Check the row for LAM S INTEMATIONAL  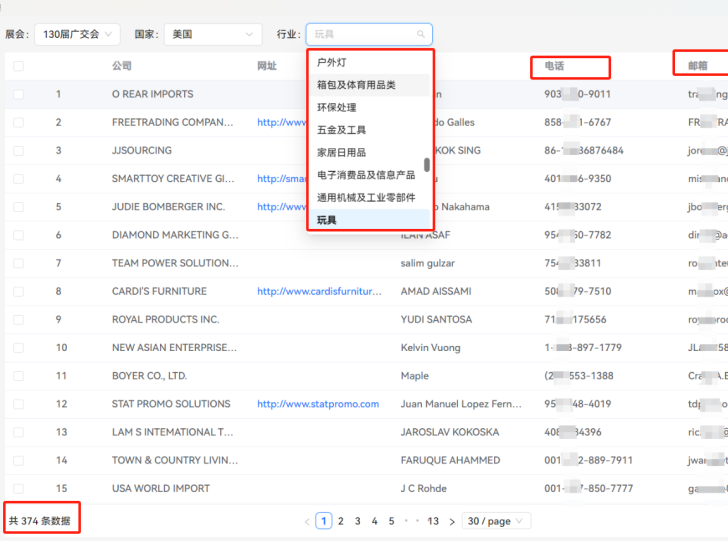(x=19, y=432)
